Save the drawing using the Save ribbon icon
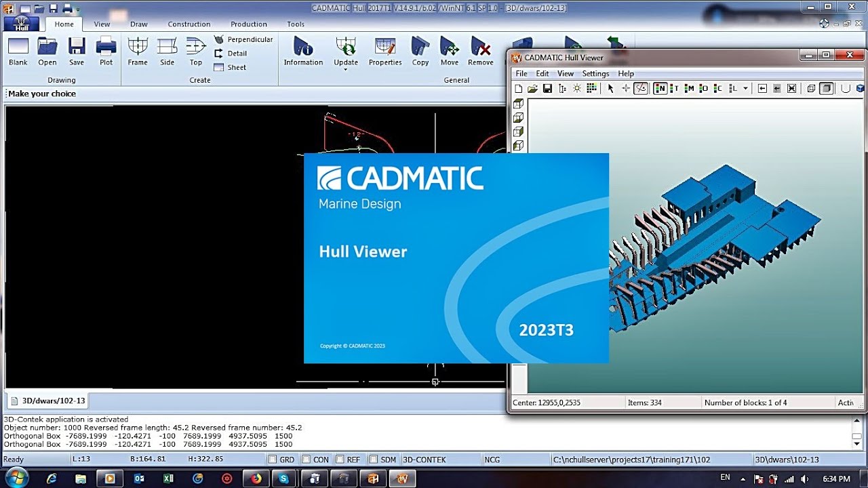Screen dimensions: 868x488 point(77,52)
